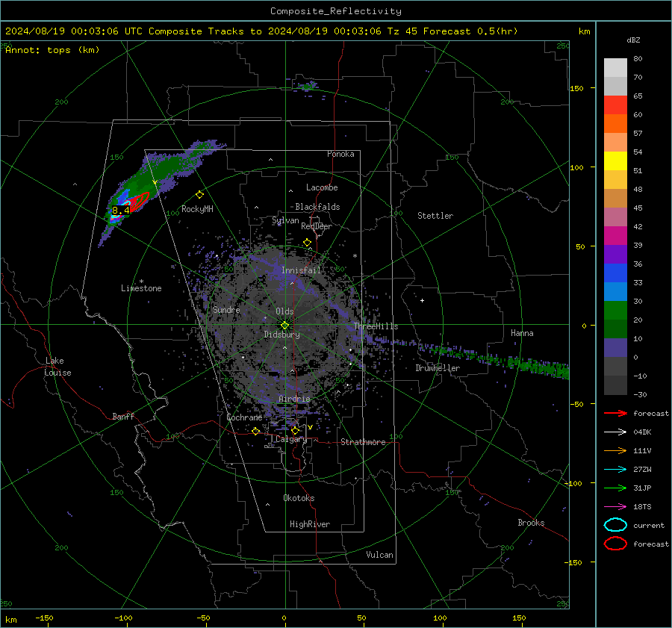This screenshot has width=672, height=628.
Task: Click the Drumheller city label
Action: click(x=438, y=368)
